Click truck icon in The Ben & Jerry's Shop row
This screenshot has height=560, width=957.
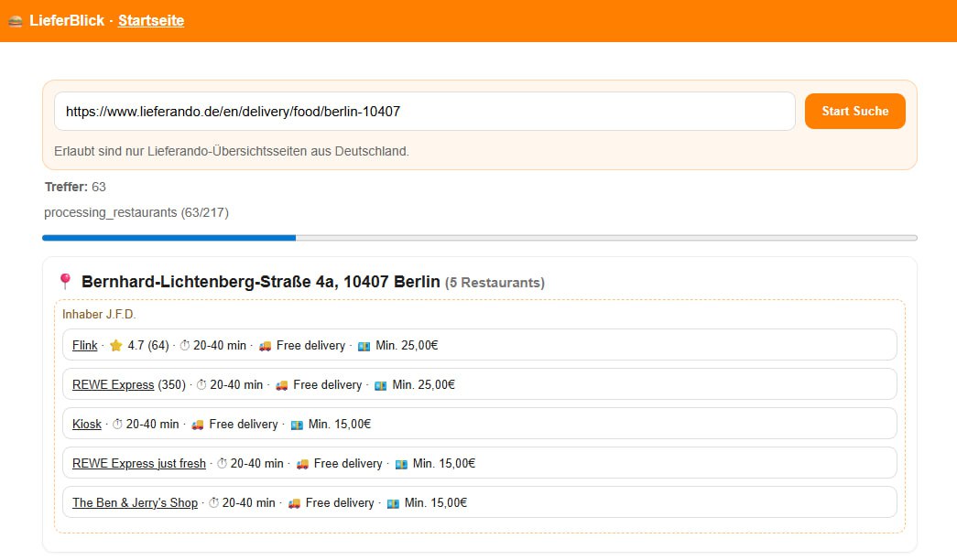295,503
